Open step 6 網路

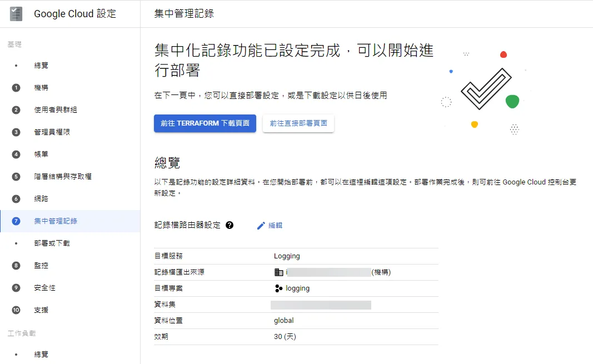[41, 199]
